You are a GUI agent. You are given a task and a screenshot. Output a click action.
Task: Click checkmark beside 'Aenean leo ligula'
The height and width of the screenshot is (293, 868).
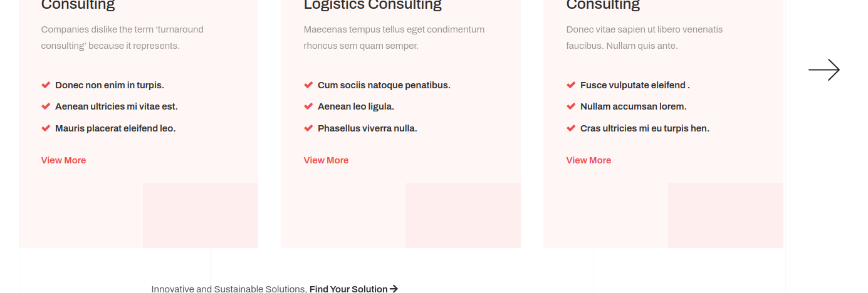click(x=308, y=106)
